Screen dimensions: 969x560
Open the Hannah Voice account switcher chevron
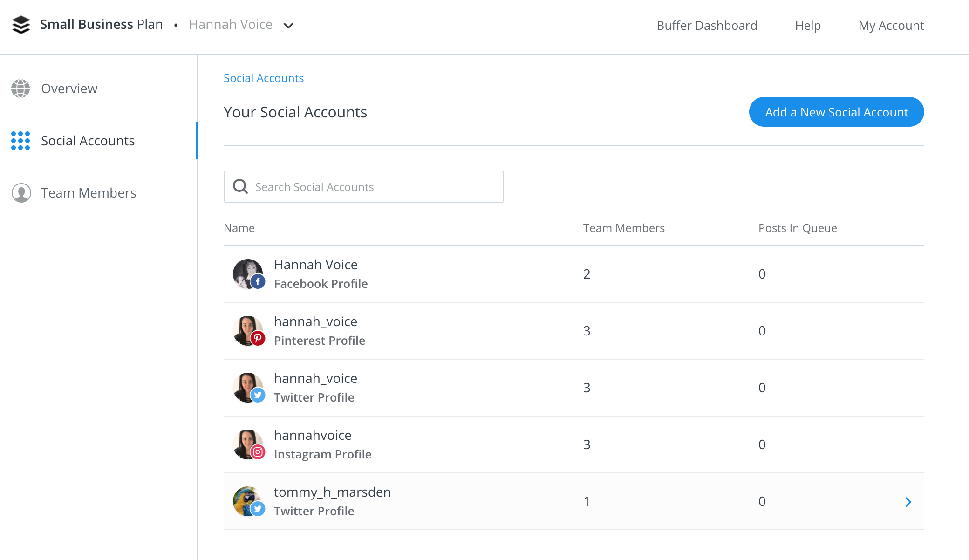pos(288,26)
